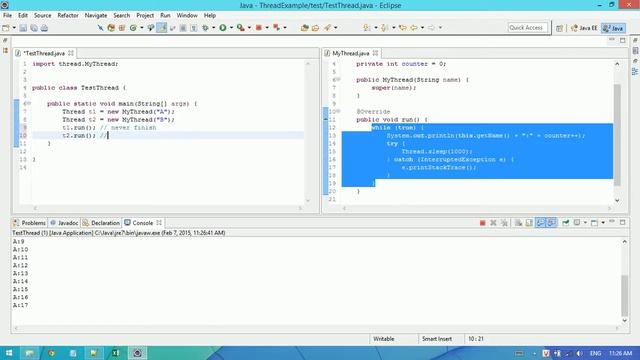Open the Run button dropdown arrow
The image size is (640, 360).
pyautogui.click(x=231, y=28)
